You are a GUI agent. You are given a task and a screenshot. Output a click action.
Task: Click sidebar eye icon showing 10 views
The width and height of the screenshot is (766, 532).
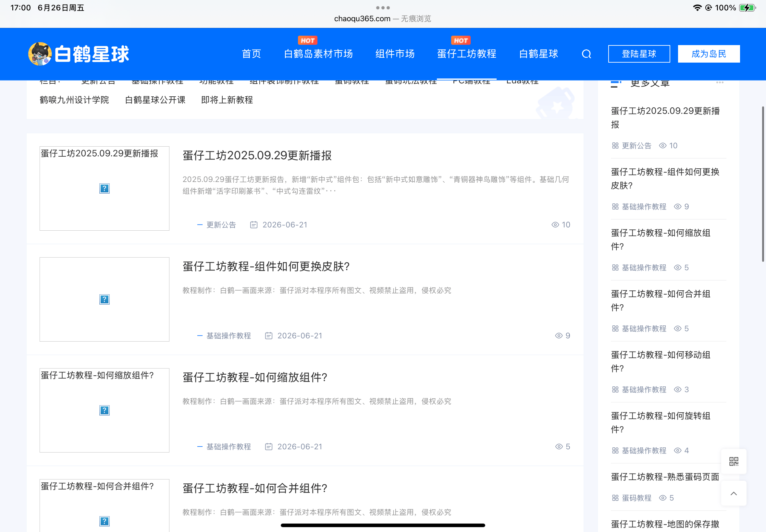(x=662, y=146)
